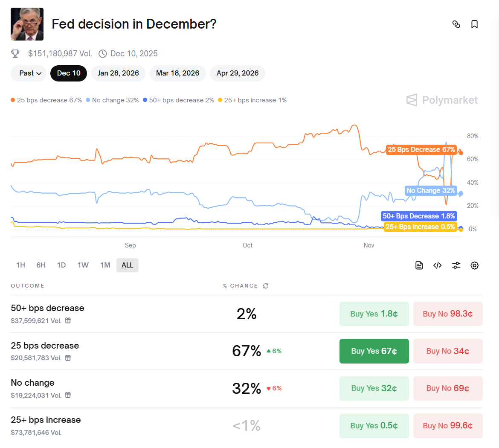The width and height of the screenshot is (499, 448).
Task: Copy market link via chain icon
Action: pos(456,24)
